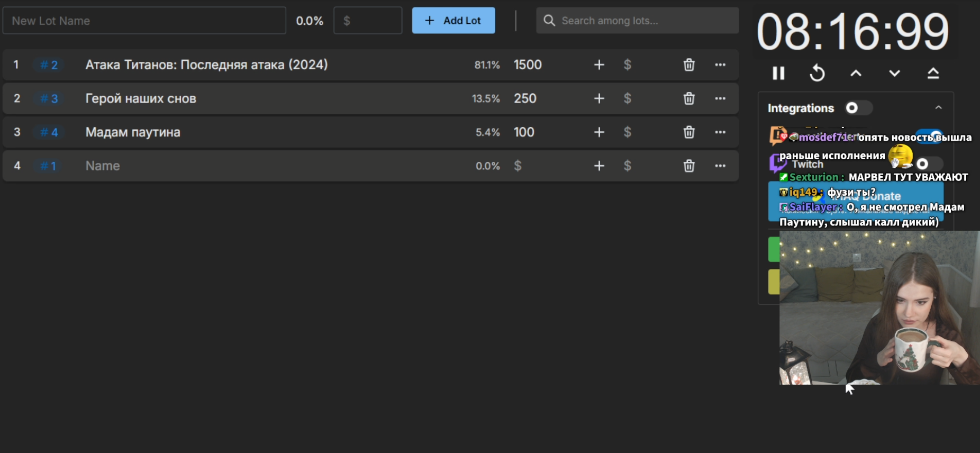Disable the enabled DonationAlerts integration switch

[930, 136]
